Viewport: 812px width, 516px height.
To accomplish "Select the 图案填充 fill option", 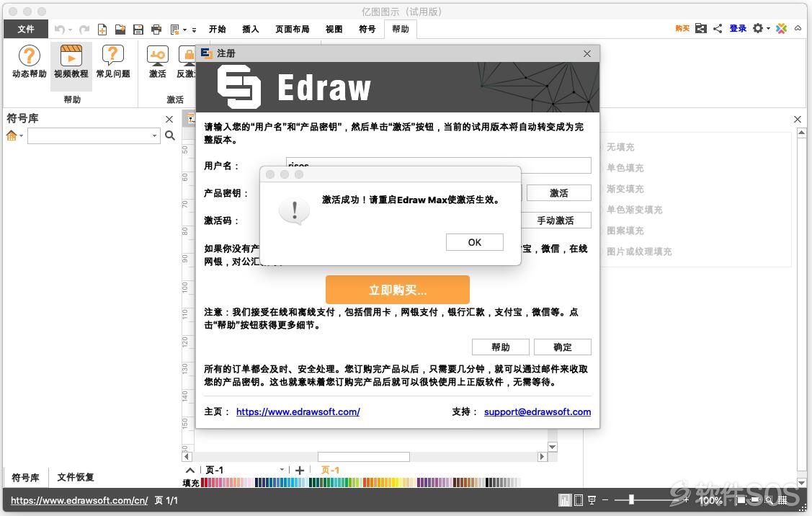I will tap(625, 231).
